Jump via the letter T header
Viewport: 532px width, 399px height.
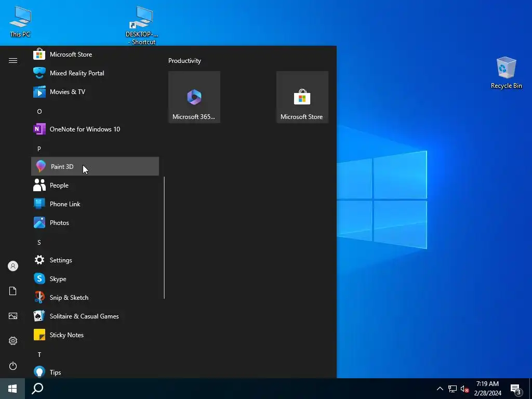[39, 354]
